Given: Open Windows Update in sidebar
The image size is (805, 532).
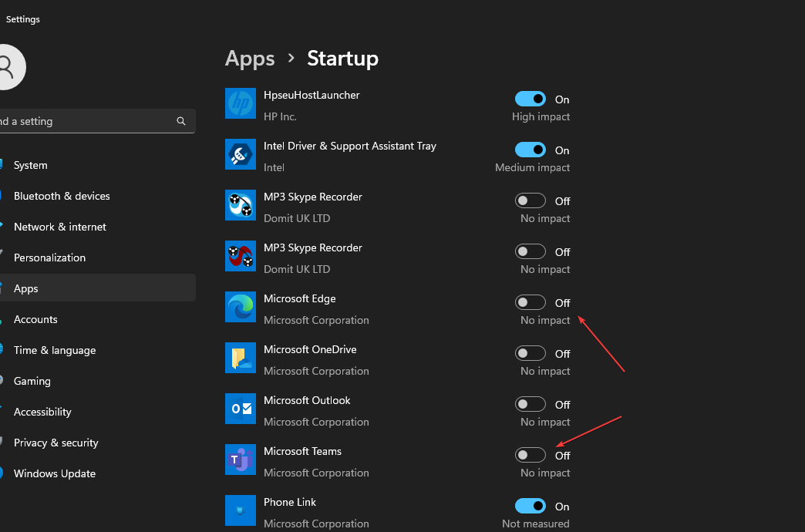Looking at the screenshot, I should pyautogui.click(x=55, y=473).
